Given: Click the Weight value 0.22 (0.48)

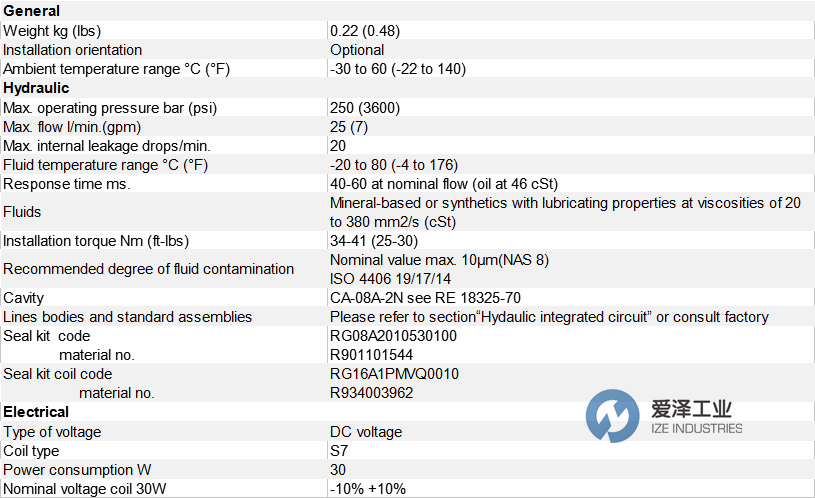Looking at the screenshot, I should (x=367, y=31).
